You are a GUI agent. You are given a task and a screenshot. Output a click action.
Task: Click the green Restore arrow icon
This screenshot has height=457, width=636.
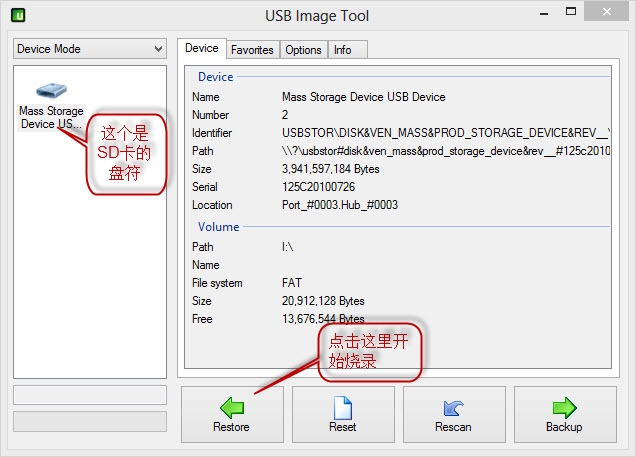point(232,408)
